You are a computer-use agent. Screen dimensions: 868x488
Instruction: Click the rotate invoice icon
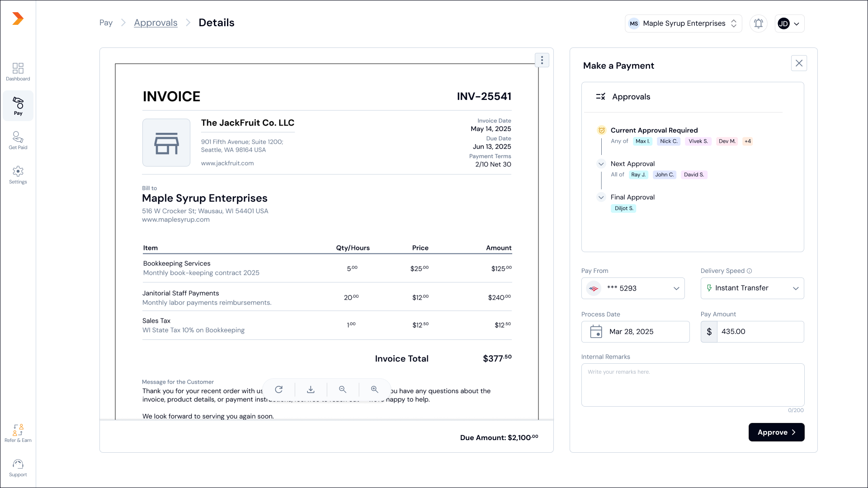click(x=279, y=389)
